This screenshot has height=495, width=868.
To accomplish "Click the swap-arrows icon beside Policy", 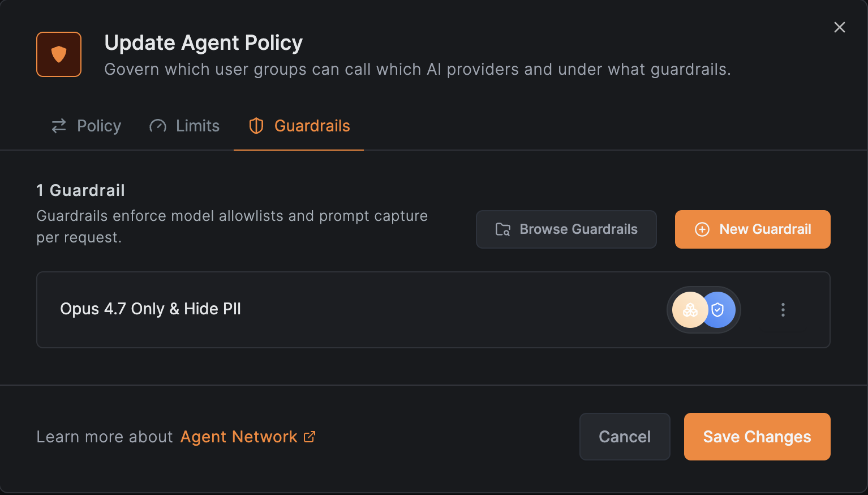I will pyautogui.click(x=59, y=126).
